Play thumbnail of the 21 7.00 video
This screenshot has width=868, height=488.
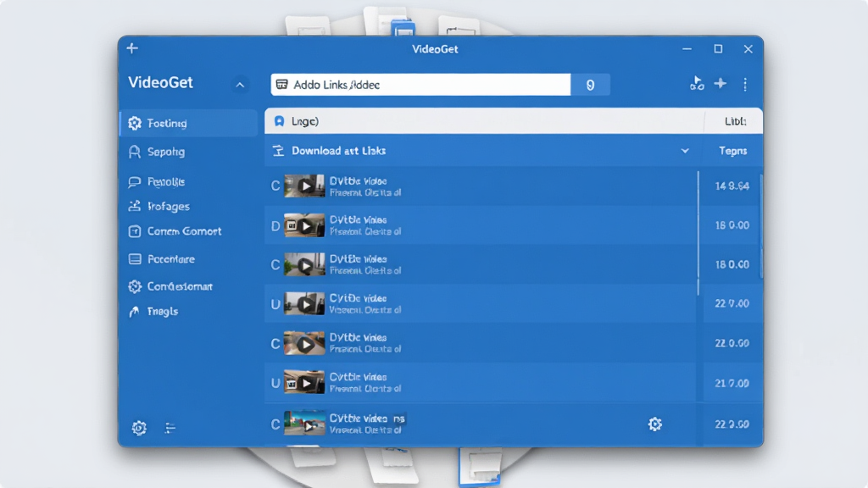coord(304,382)
